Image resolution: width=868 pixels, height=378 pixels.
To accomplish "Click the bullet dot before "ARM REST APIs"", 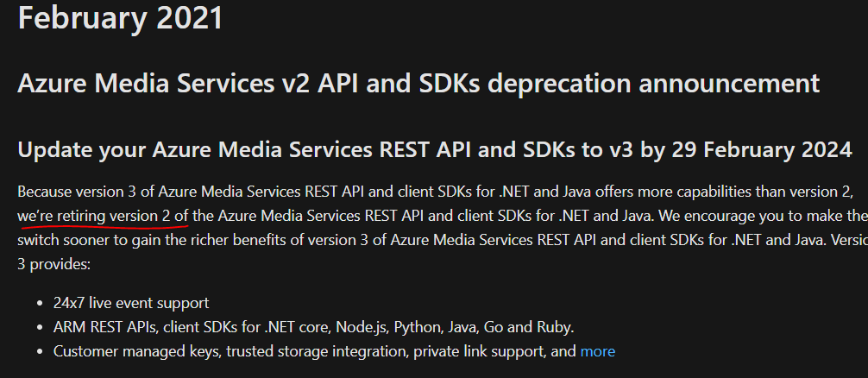I will tap(42, 328).
